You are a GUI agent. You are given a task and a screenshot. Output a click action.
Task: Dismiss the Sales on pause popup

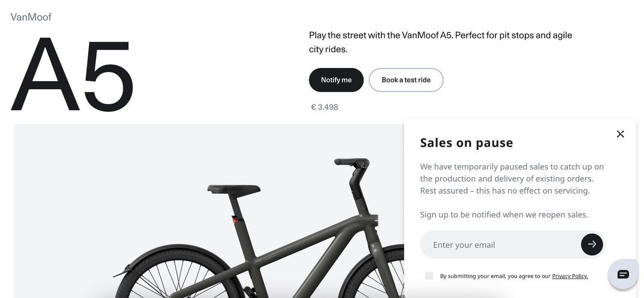coord(620,134)
